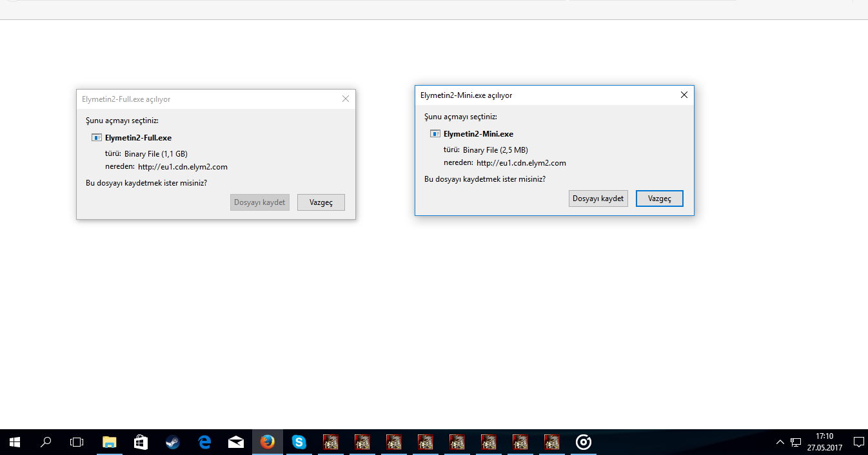Click the game icon beside the ring icon

[x=552, y=442]
